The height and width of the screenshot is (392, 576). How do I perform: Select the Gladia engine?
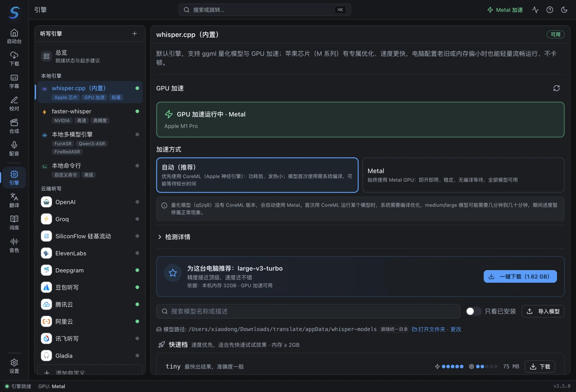click(90, 356)
